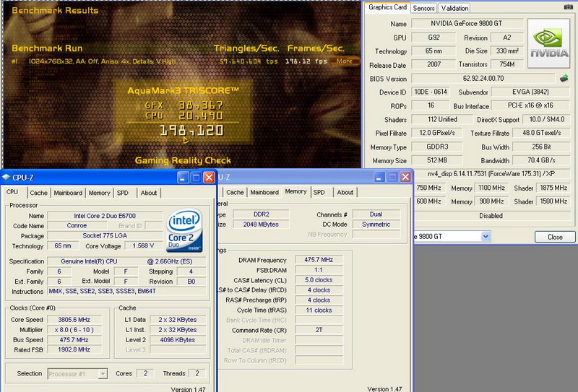578x392 pixels.
Task: Open the Cache tab in the second CPU-Z window
Action: (235, 192)
